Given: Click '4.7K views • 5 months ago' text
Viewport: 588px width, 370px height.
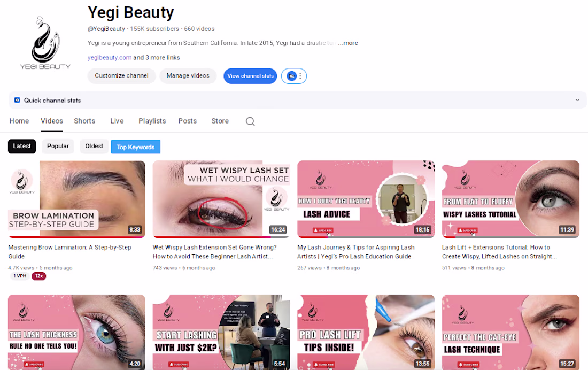Looking at the screenshot, I should [x=40, y=268].
